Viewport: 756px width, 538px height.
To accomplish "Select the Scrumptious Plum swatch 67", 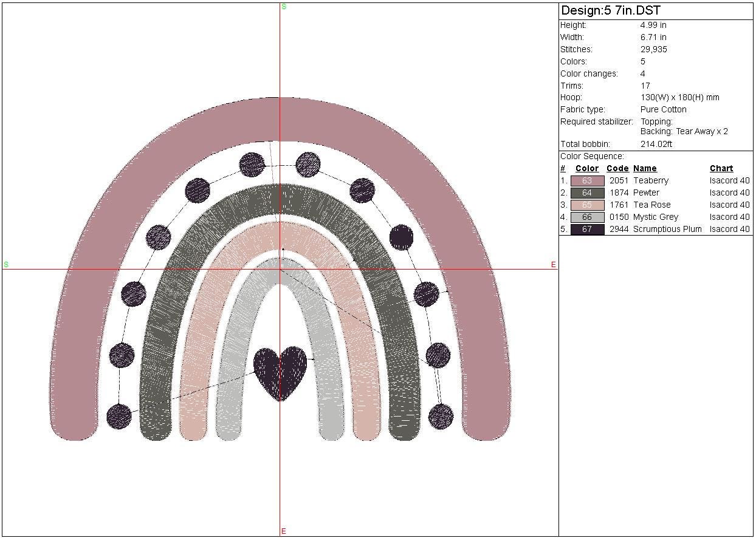I will [587, 229].
